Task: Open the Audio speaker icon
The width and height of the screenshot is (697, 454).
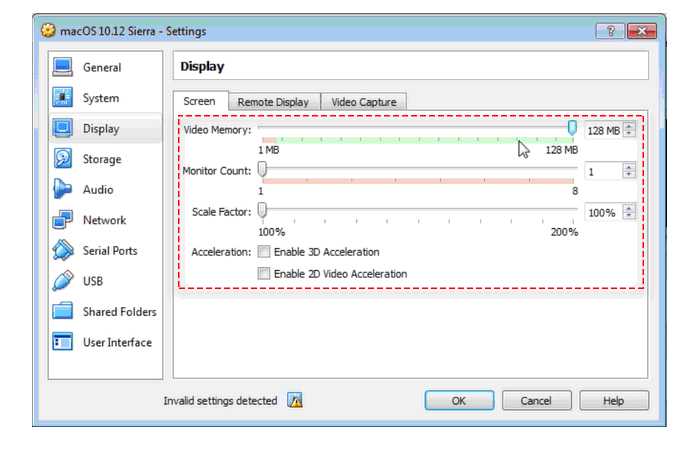Action: [x=62, y=189]
